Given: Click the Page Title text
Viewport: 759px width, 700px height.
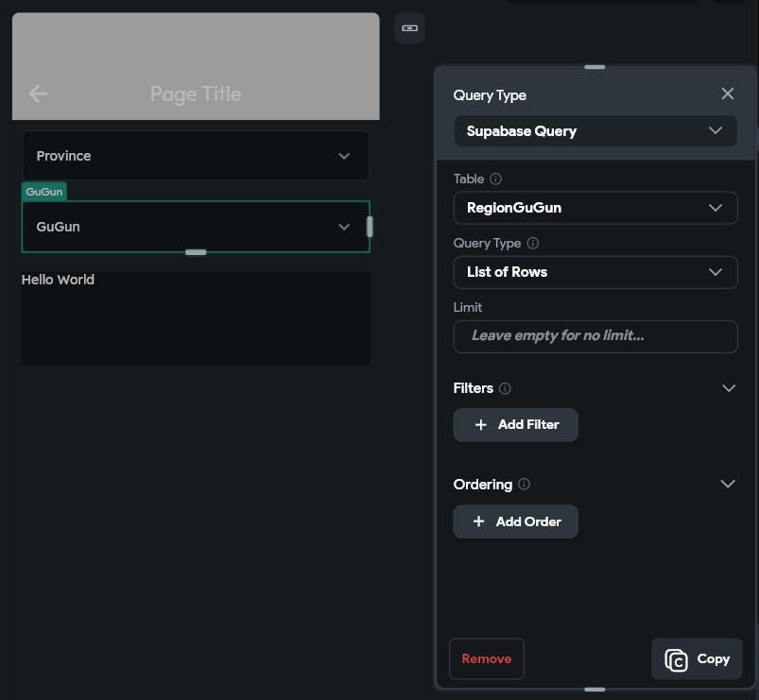Looking at the screenshot, I should (x=196, y=94).
